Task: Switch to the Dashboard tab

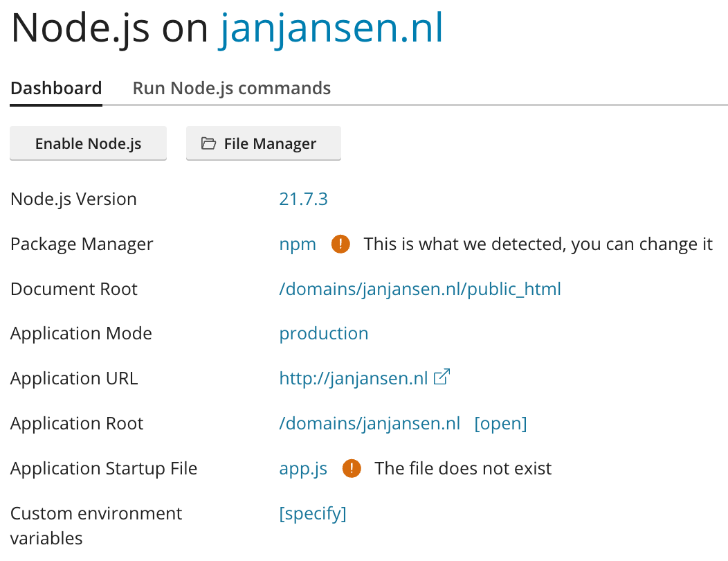Action: click(56, 89)
